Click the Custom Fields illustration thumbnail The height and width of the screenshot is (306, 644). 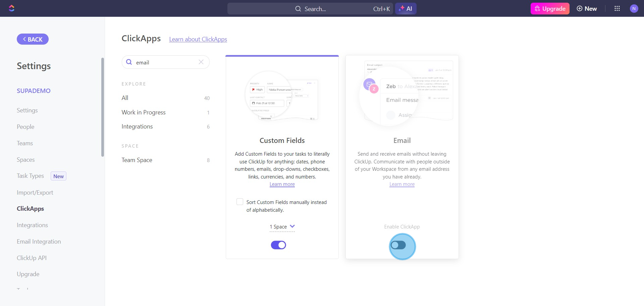point(282,96)
